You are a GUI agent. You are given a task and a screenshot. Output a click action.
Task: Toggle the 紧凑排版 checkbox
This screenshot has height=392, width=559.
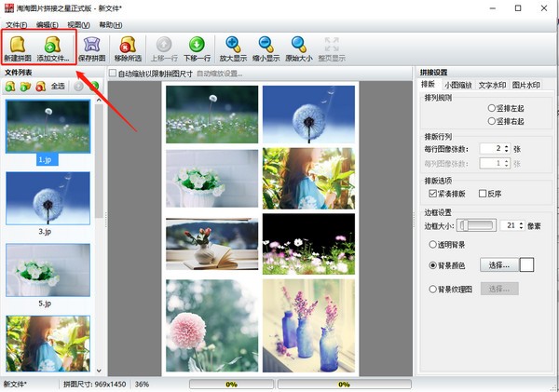click(x=433, y=194)
